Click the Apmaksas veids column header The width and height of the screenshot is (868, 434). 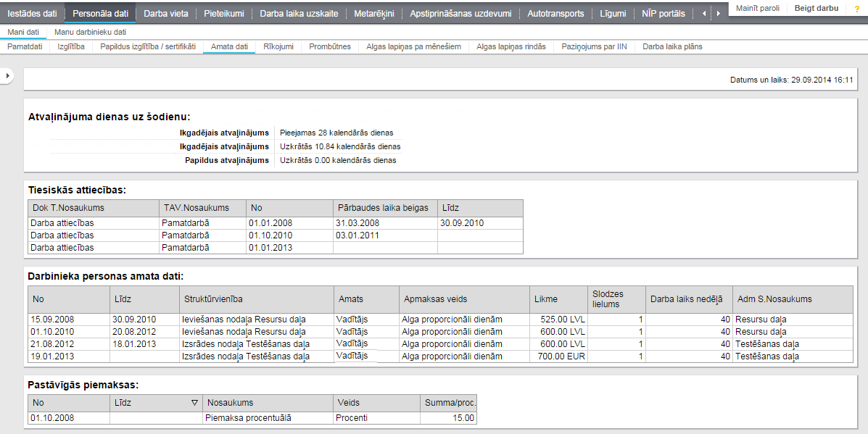click(x=464, y=299)
